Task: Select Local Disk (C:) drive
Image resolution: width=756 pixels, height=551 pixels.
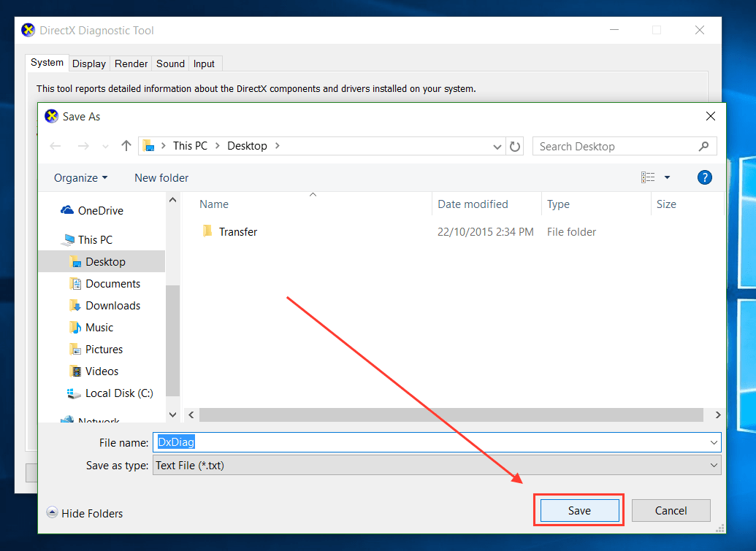Action: point(118,393)
